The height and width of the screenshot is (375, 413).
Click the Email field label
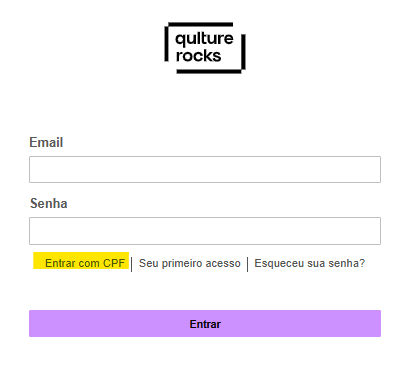[46, 142]
